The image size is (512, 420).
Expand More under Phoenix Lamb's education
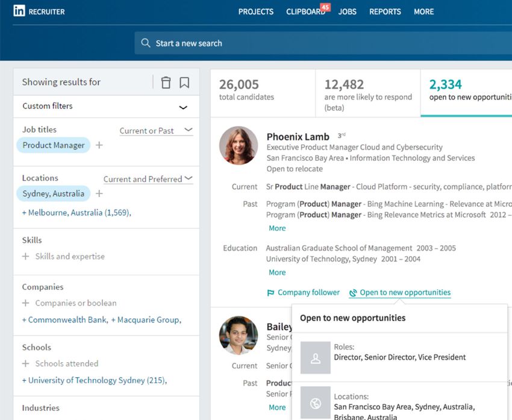tap(277, 272)
